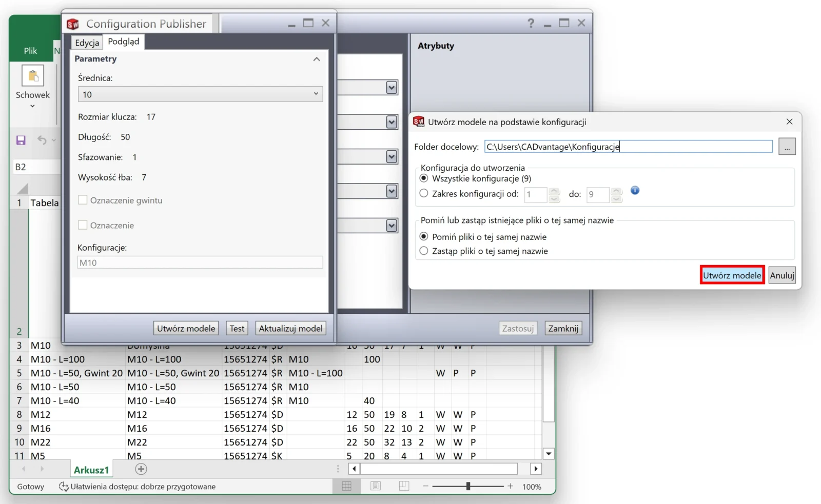Select Zastąp pliki o tej samej nazwie

pyautogui.click(x=424, y=251)
